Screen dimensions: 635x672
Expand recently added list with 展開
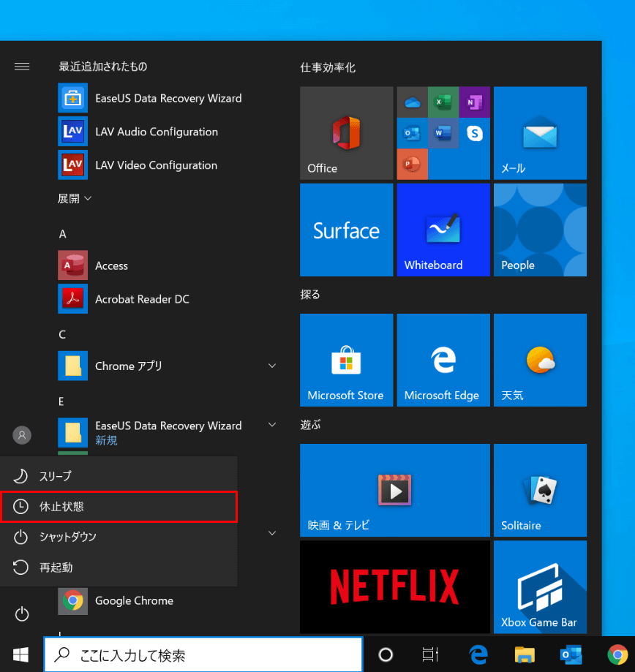75,198
